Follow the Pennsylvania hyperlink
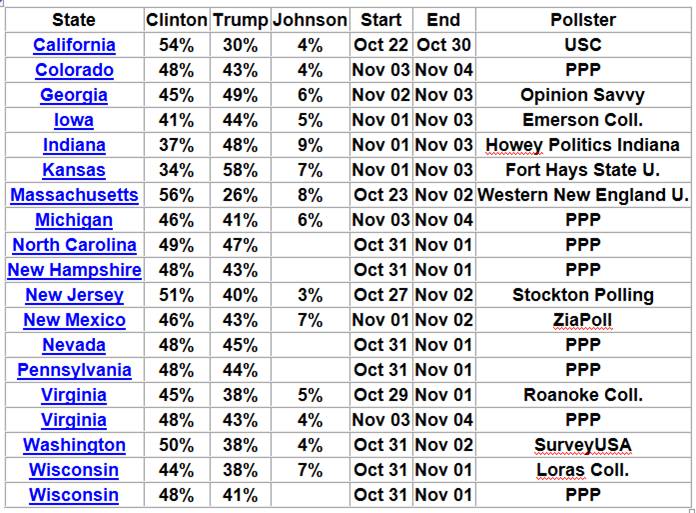Screen dimensions: 696x513 [74, 370]
